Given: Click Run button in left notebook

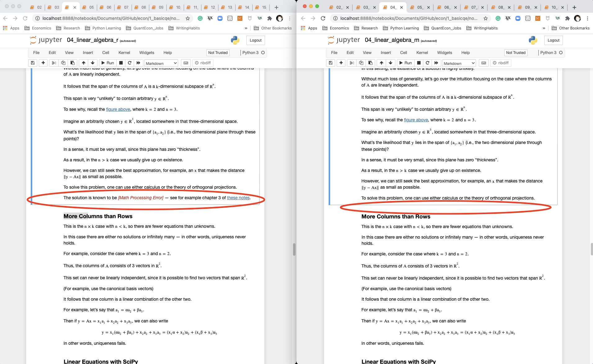Looking at the screenshot, I should [x=107, y=63].
